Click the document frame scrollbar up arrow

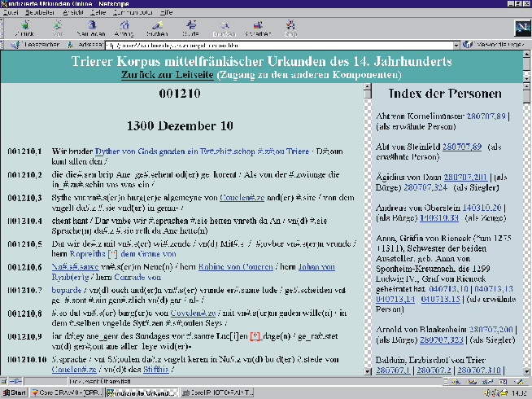point(368,87)
